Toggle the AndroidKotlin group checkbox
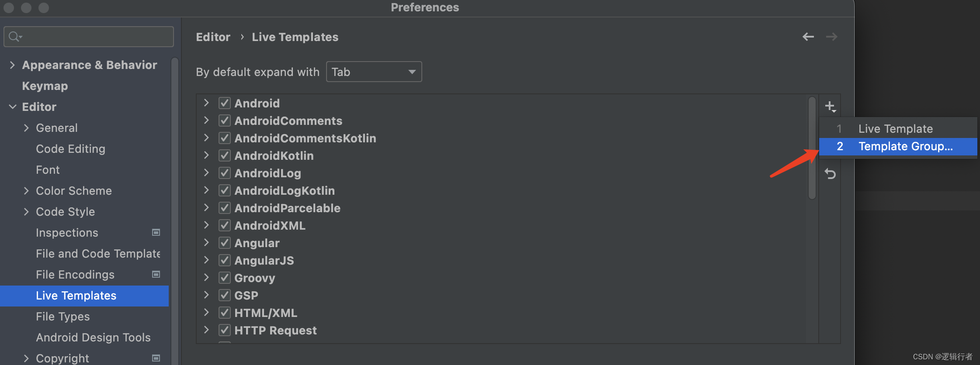 225,155
